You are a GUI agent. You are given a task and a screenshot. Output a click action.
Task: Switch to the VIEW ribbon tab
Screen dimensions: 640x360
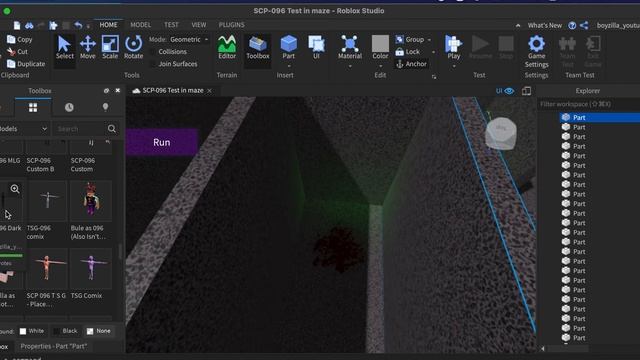click(x=199, y=25)
